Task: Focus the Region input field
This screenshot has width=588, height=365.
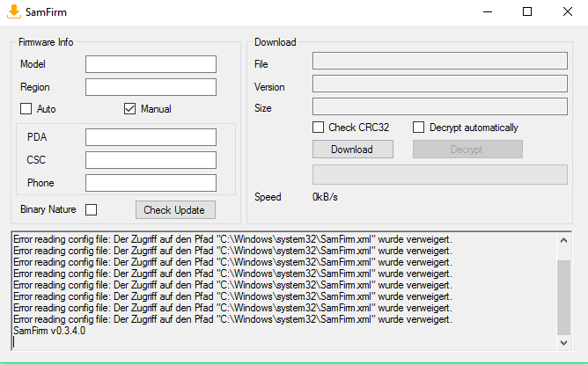Action: pyautogui.click(x=151, y=87)
